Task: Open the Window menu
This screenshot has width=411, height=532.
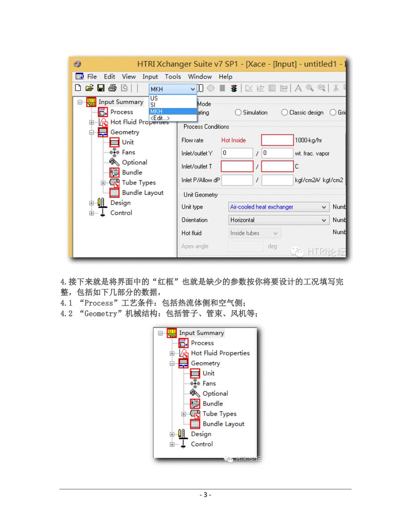Action: [200, 77]
